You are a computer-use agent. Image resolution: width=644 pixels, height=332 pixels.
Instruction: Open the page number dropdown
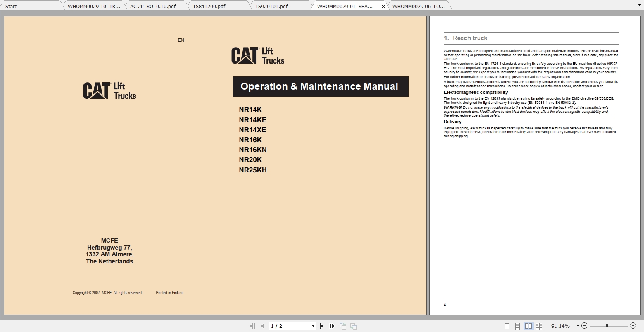point(313,326)
